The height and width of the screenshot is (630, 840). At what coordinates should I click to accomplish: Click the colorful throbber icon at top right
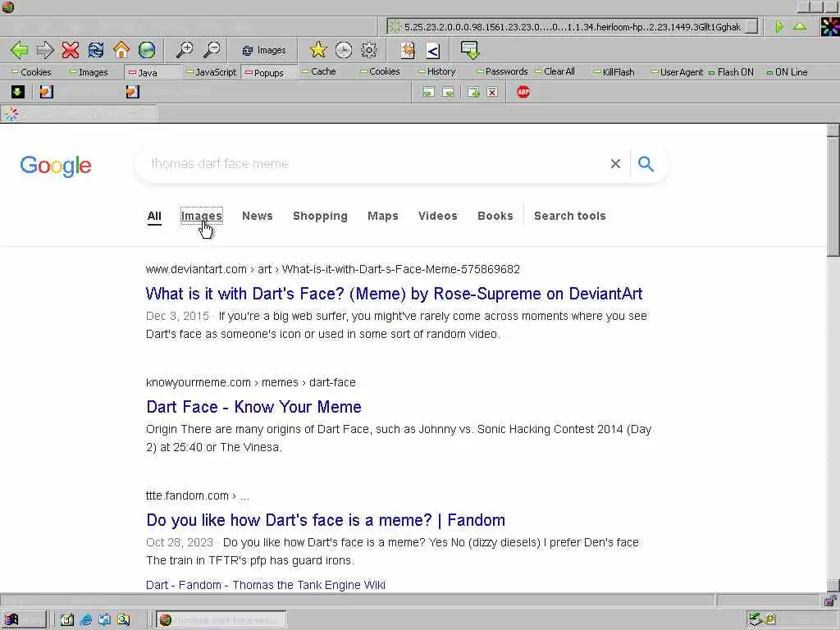(830, 26)
